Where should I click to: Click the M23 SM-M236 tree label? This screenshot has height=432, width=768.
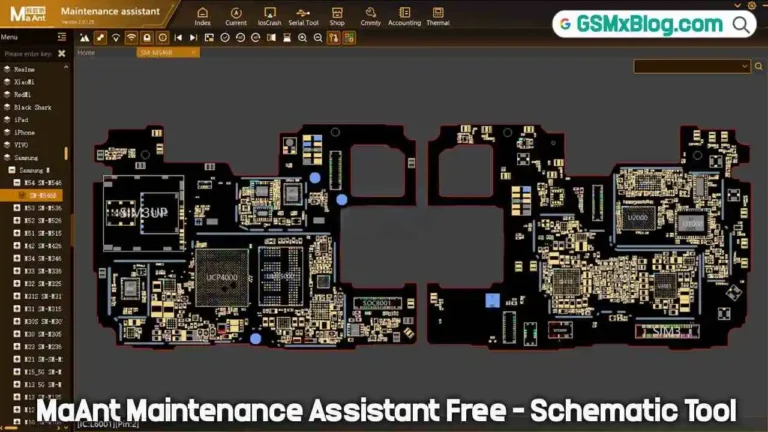point(43,346)
